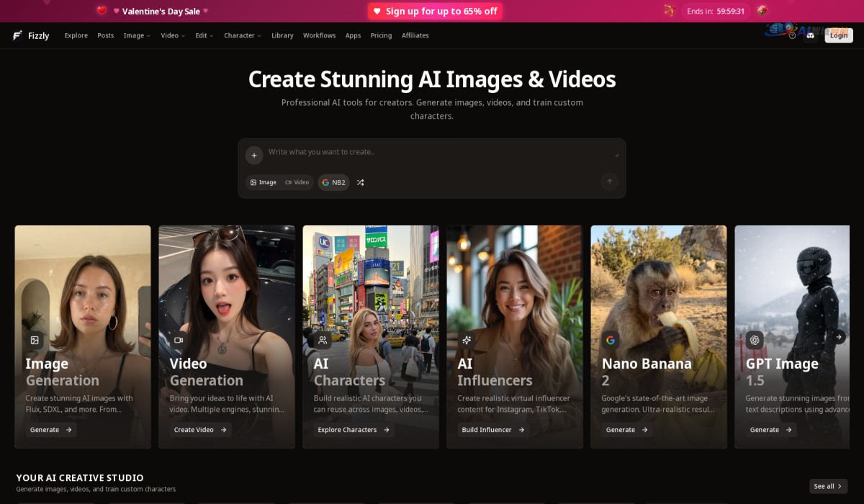Open the Pricing menu item
This screenshot has width=864, height=504.
tap(381, 35)
